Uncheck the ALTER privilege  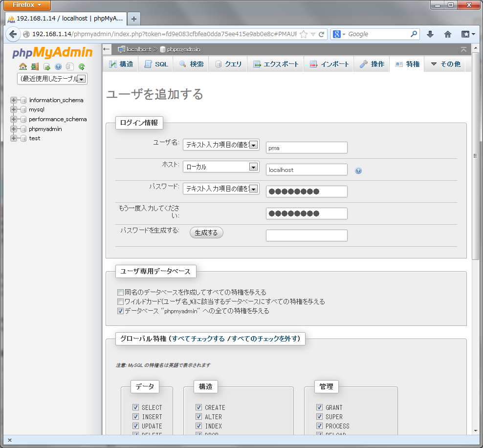[198, 416]
